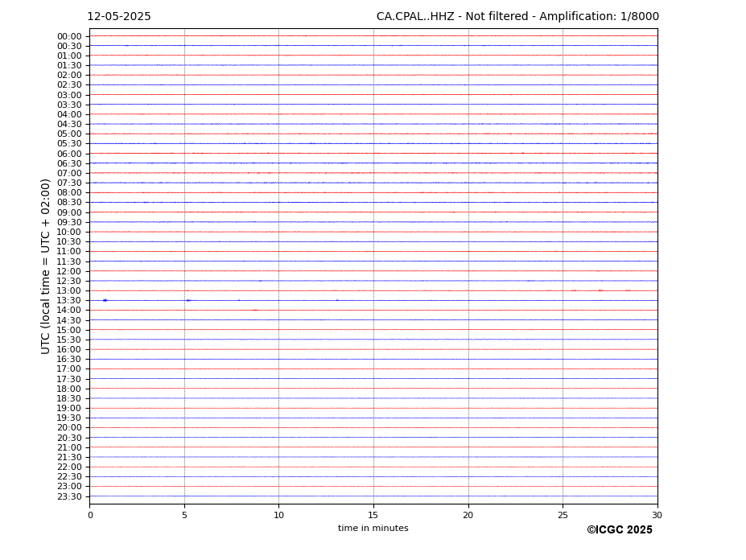Image resolution: width=746 pixels, height=560 pixels.
Task: Select the 01:30 time row label
Action: tap(69, 66)
